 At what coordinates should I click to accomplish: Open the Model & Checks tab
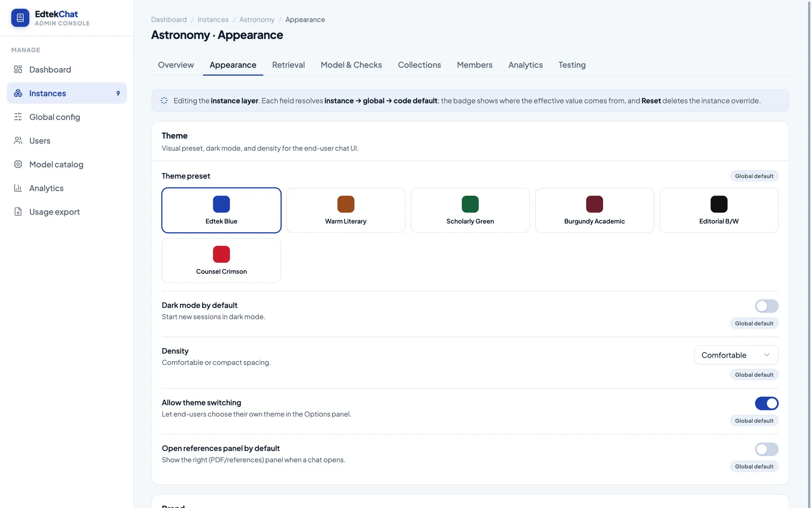tap(351, 65)
